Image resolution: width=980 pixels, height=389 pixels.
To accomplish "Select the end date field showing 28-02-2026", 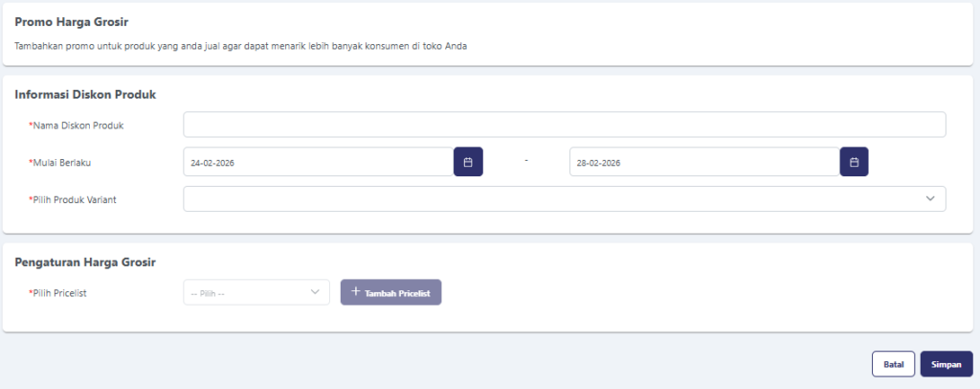I will click(x=703, y=162).
